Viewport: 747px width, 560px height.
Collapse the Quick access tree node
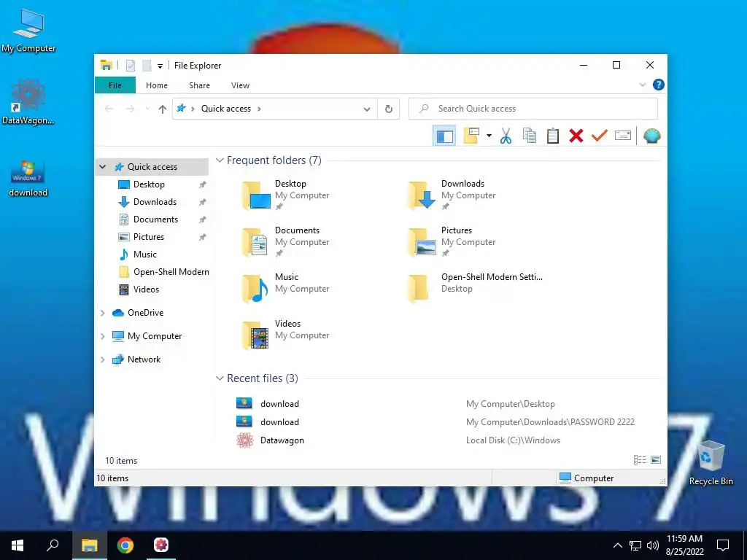point(102,167)
